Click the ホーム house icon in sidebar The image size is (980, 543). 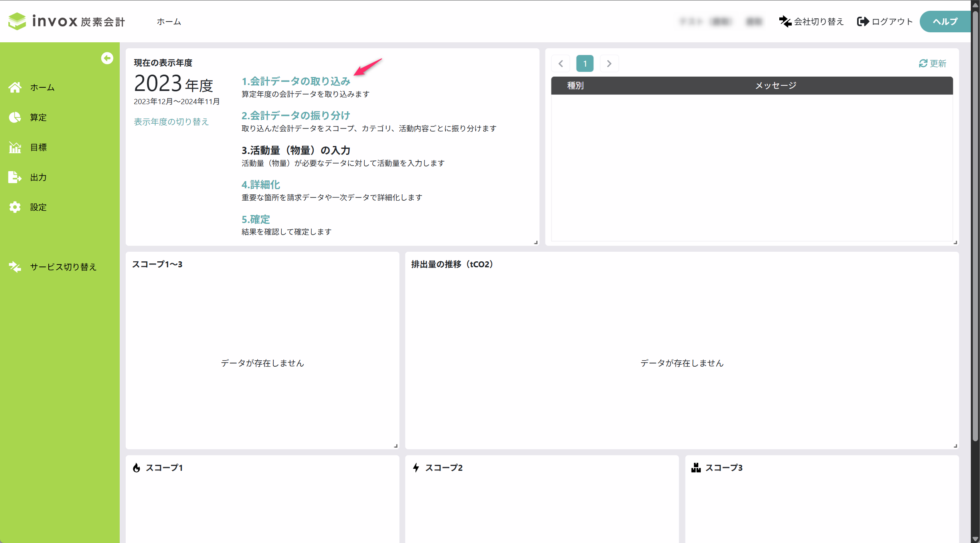click(x=15, y=87)
